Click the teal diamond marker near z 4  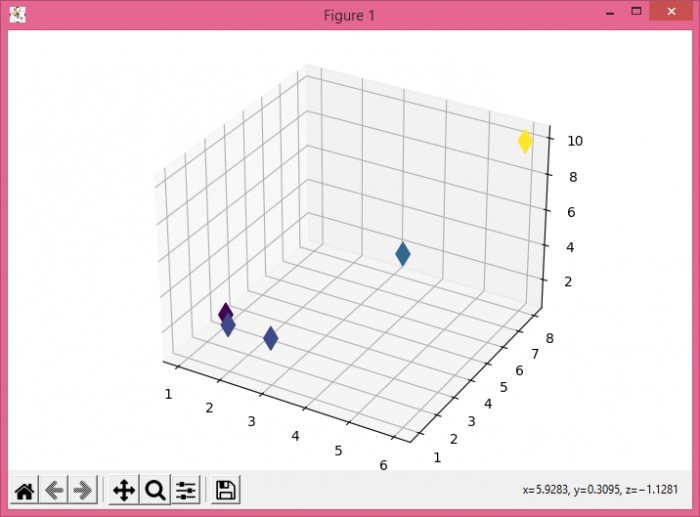(x=403, y=254)
